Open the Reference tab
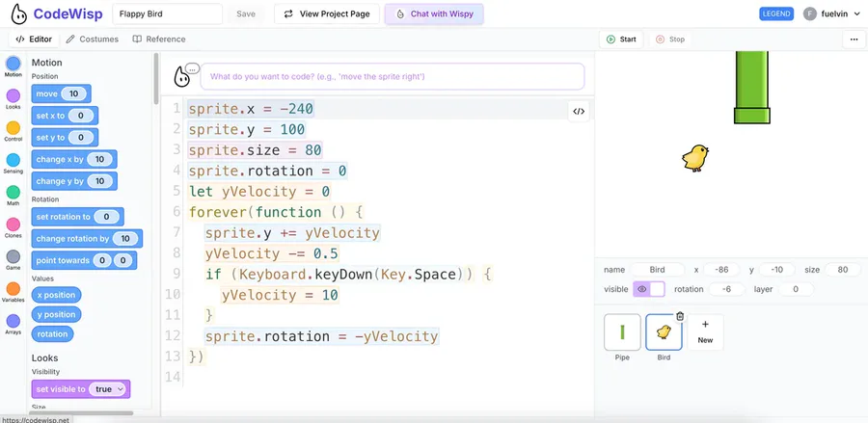868x423 pixels. point(159,40)
